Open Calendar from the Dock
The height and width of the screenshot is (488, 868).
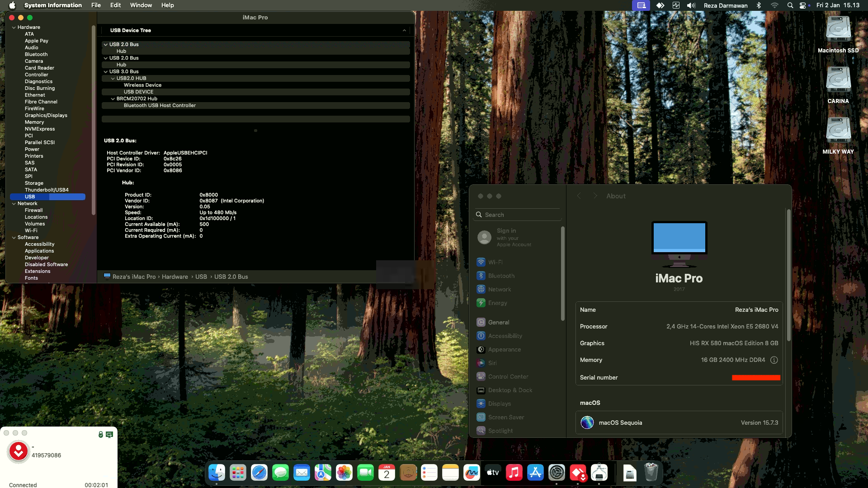click(x=387, y=473)
